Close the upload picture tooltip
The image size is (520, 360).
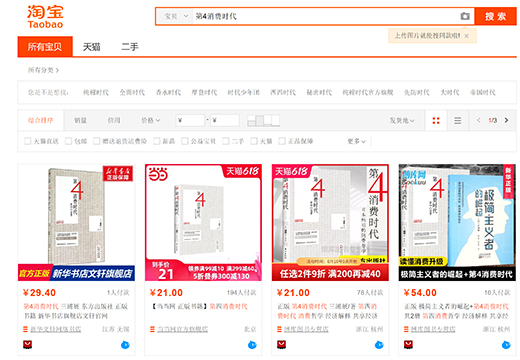pos(467,36)
